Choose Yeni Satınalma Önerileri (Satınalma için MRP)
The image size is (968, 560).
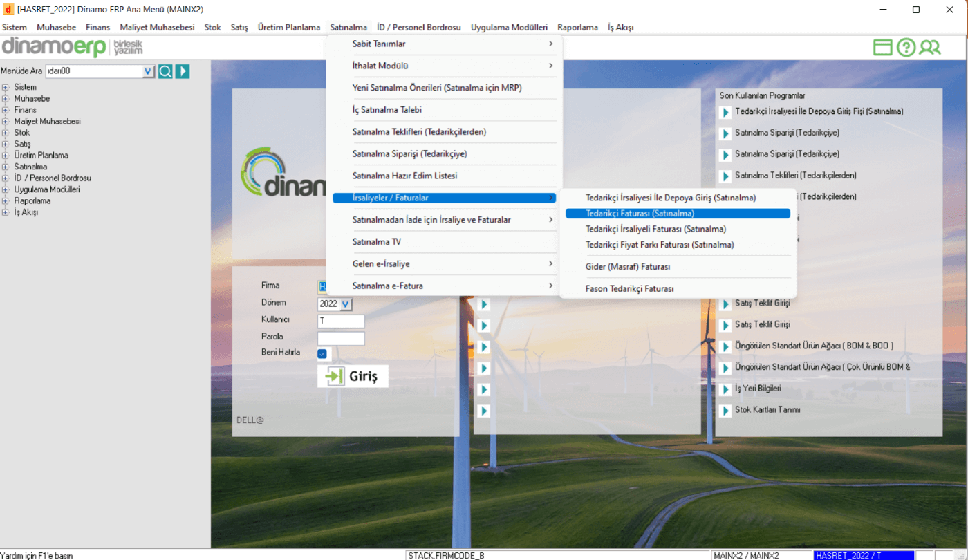[445, 88]
